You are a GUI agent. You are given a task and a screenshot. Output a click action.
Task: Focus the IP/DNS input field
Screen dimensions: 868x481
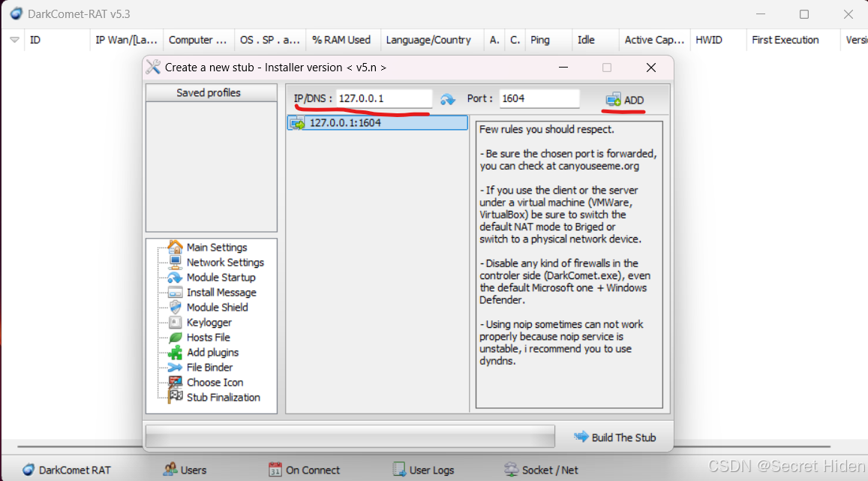pyautogui.click(x=383, y=98)
